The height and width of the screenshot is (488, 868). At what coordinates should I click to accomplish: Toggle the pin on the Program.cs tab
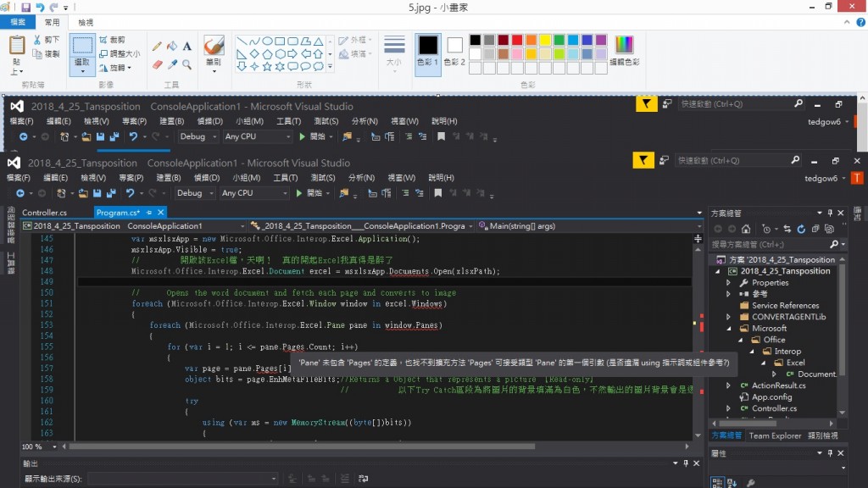149,213
